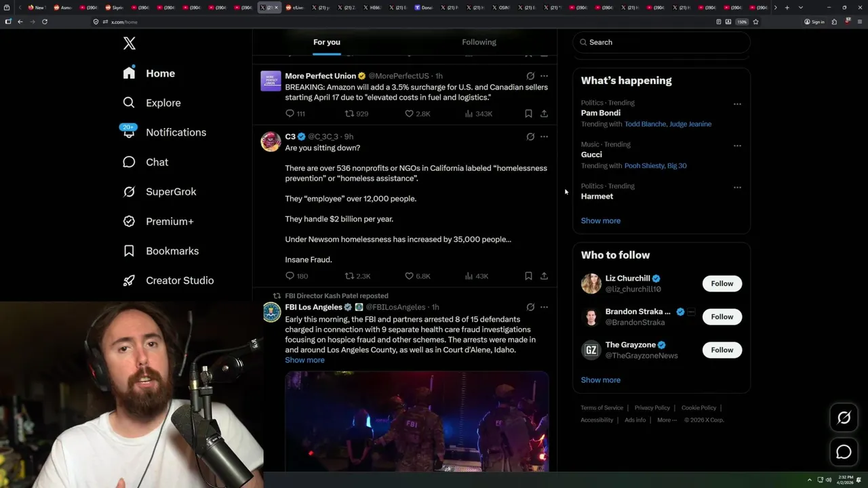
Task: Open FBI Director Kash Patel reposted link
Action: click(336, 296)
